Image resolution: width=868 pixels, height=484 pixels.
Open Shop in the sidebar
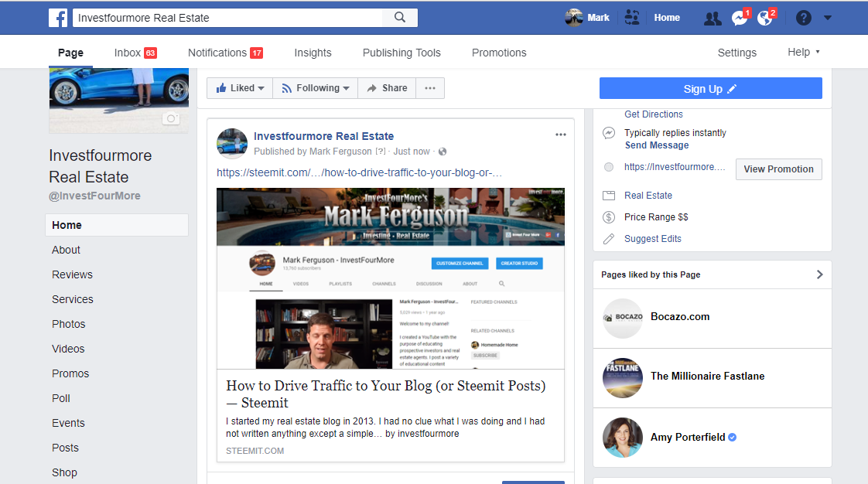point(64,473)
